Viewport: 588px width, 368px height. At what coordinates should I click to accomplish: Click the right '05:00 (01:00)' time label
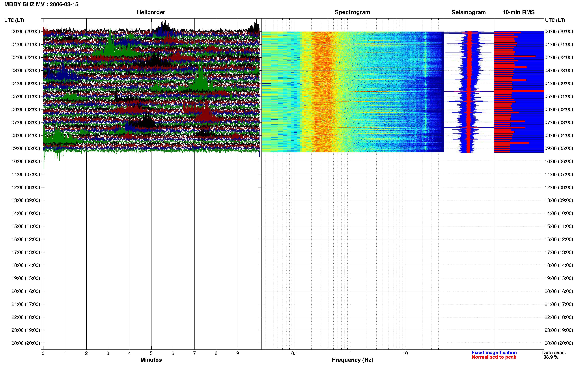coord(559,96)
